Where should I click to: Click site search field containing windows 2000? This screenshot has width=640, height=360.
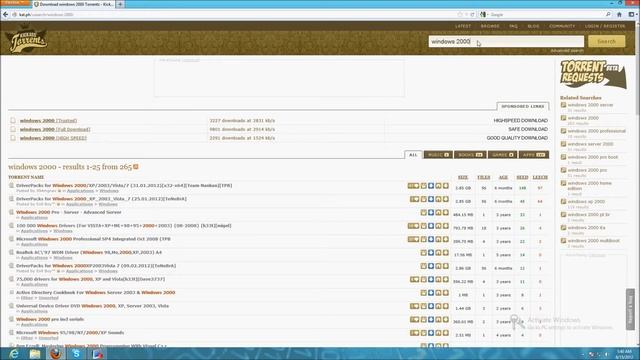506,41
